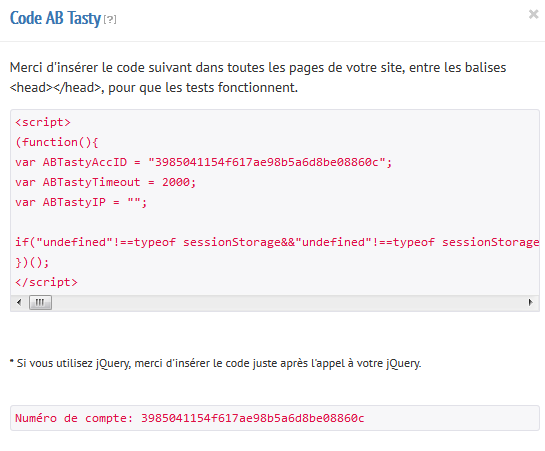Click the ABTastyIP variable line
This screenshot has width=545, height=451.
tap(81, 202)
